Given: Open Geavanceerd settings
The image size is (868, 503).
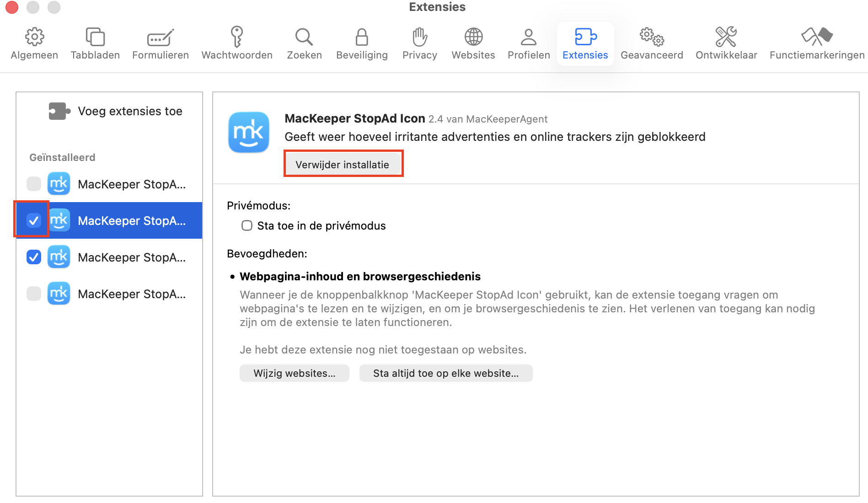Looking at the screenshot, I should click(x=652, y=43).
